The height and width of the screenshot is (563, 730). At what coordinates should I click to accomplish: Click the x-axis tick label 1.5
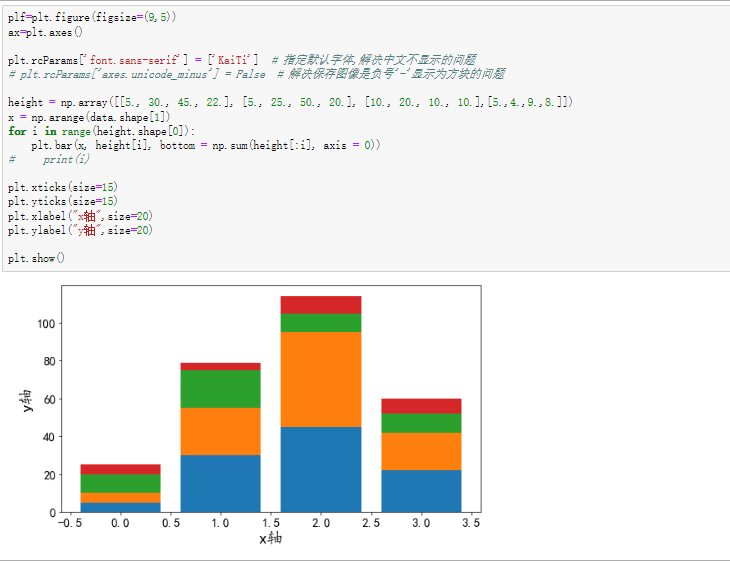[270, 523]
